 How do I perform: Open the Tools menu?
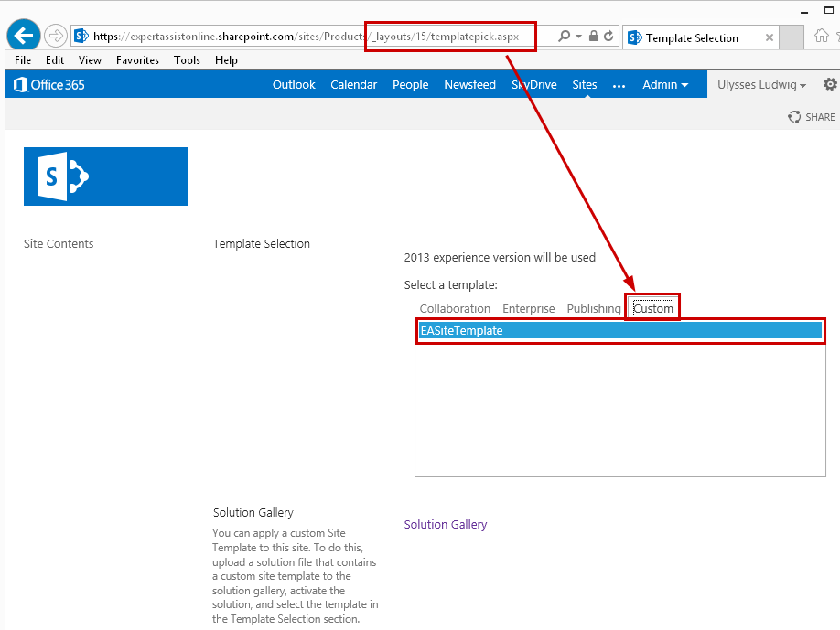point(187,60)
